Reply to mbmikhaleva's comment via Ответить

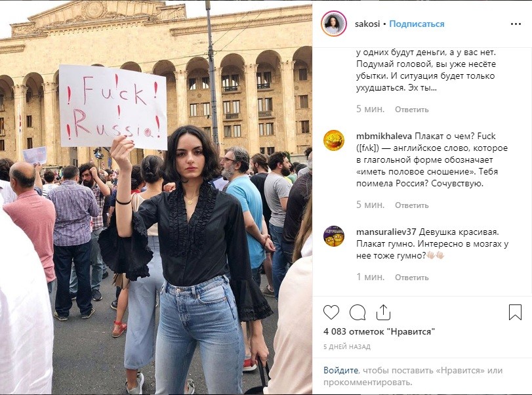(x=411, y=205)
